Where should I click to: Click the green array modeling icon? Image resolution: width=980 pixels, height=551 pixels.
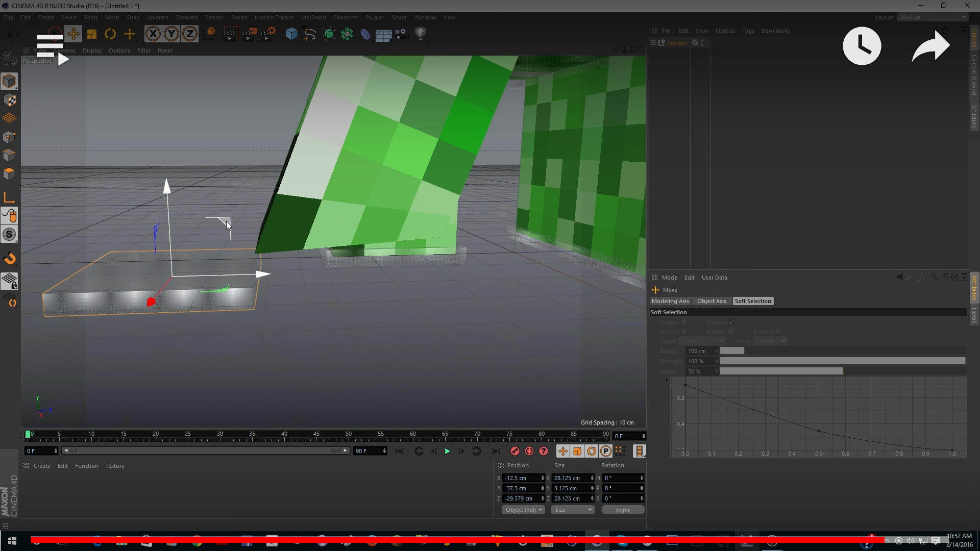click(x=347, y=34)
